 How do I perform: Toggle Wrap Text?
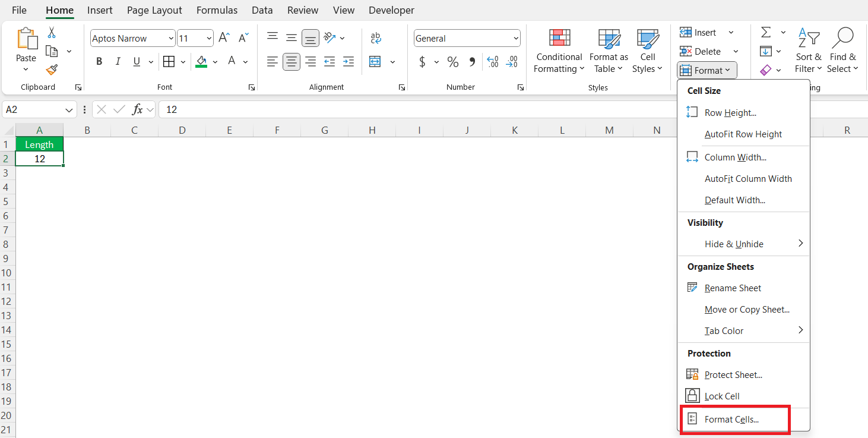[376, 38]
